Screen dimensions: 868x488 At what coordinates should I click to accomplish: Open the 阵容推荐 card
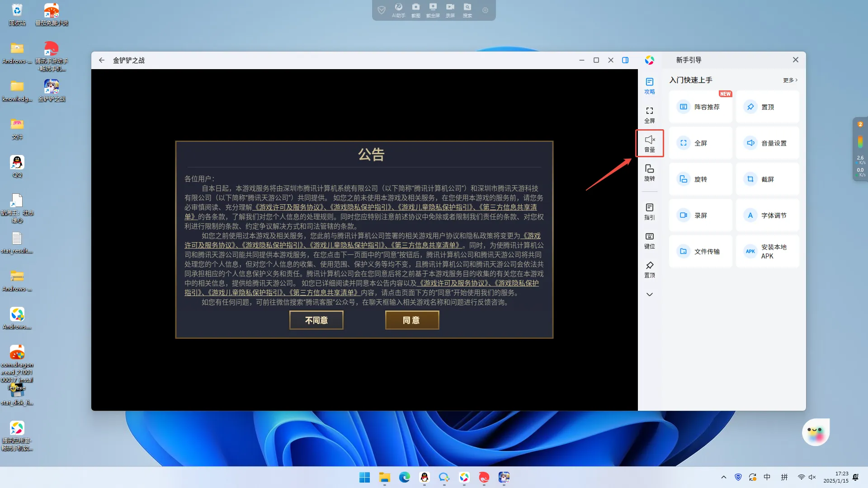(700, 107)
